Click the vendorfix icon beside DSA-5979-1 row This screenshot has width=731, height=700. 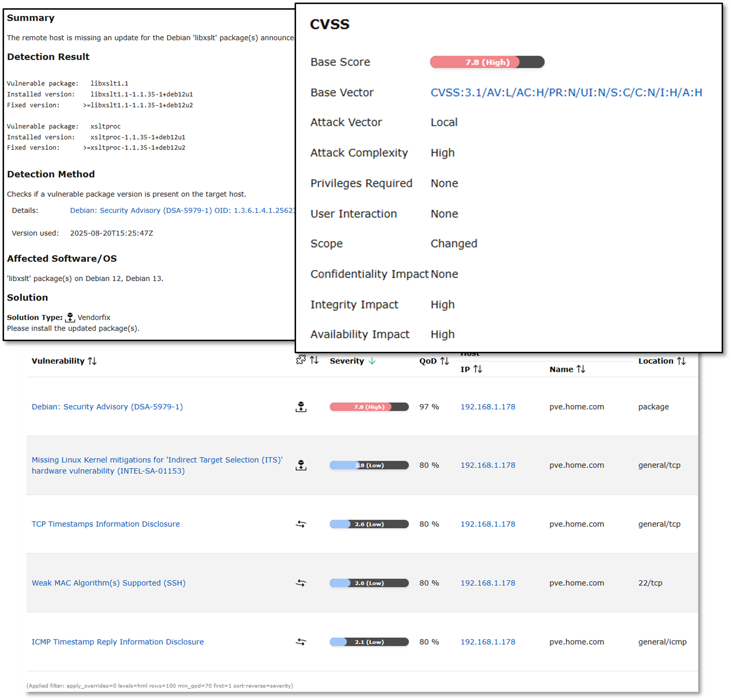point(300,407)
